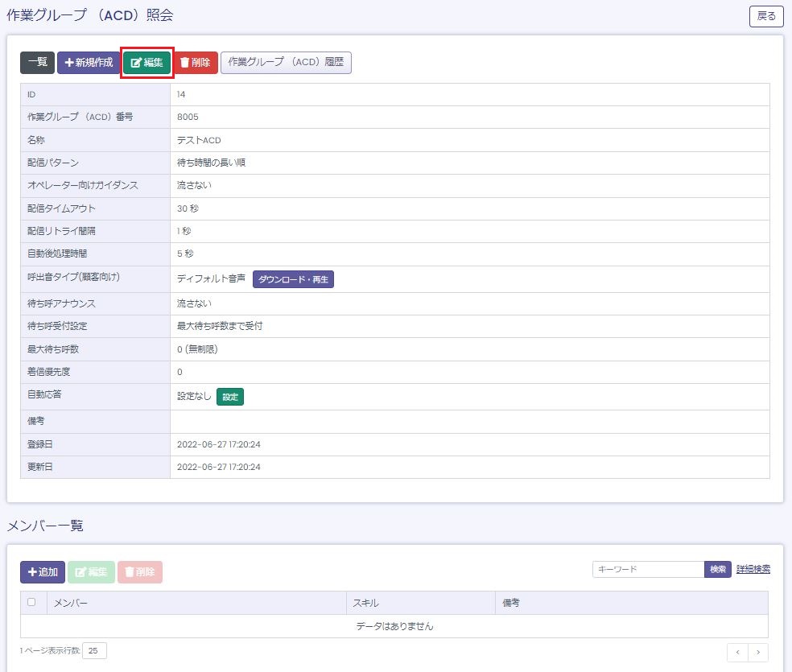Click the green 編集 edit button

pyautogui.click(x=147, y=63)
